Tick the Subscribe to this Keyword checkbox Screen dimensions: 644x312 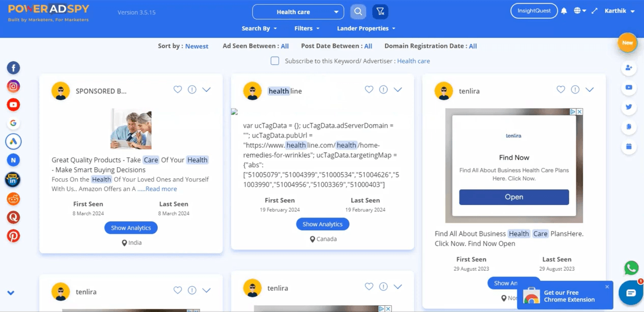(275, 61)
